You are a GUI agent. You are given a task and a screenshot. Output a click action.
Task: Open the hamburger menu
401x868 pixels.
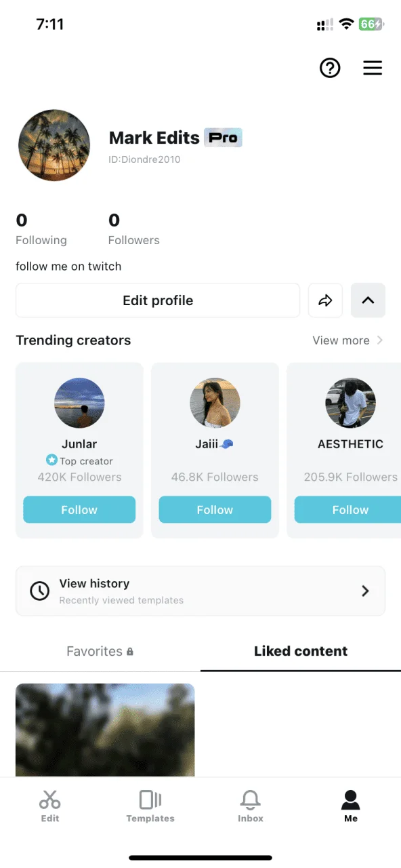pyautogui.click(x=373, y=68)
